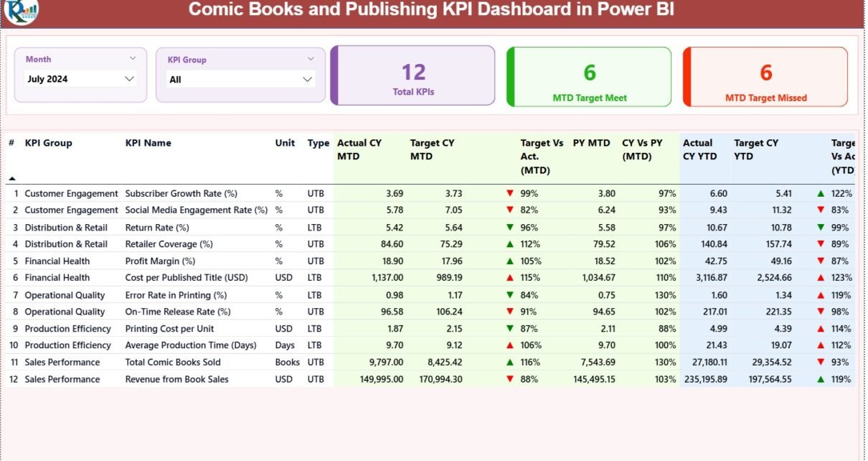
Task: Click the green up arrow in the Retailer Coverage MTD column
Action: click(x=510, y=244)
